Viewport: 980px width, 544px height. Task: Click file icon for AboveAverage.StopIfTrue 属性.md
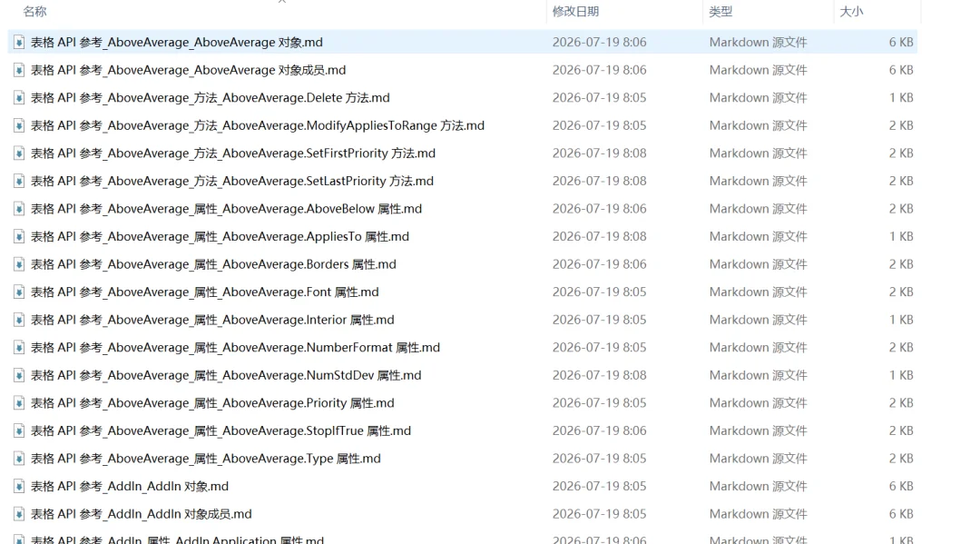point(19,430)
